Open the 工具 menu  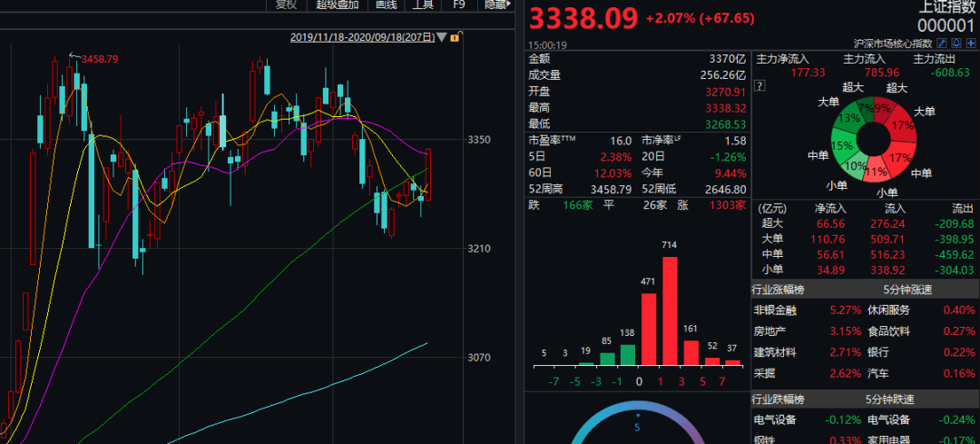click(x=423, y=5)
